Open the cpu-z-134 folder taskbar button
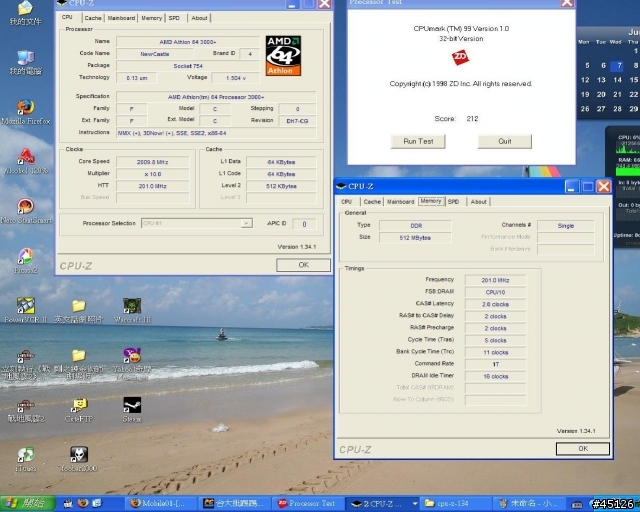The width and height of the screenshot is (640, 512). click(x=454, y=503)
